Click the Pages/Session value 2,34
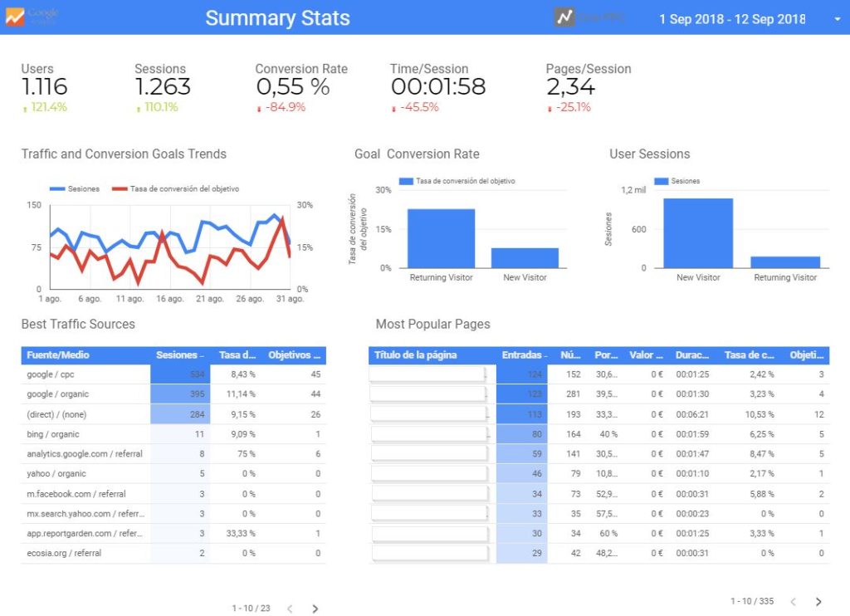The width and height of the screenshot is (850, 616). [x=570, y=87]
